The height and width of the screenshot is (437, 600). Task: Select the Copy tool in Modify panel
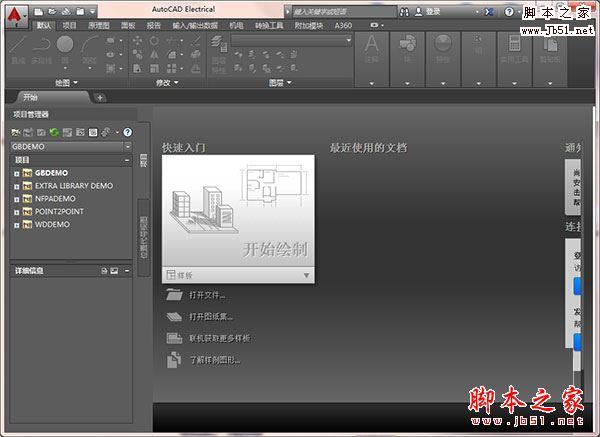pyautogui.click(x=137, y=55)
